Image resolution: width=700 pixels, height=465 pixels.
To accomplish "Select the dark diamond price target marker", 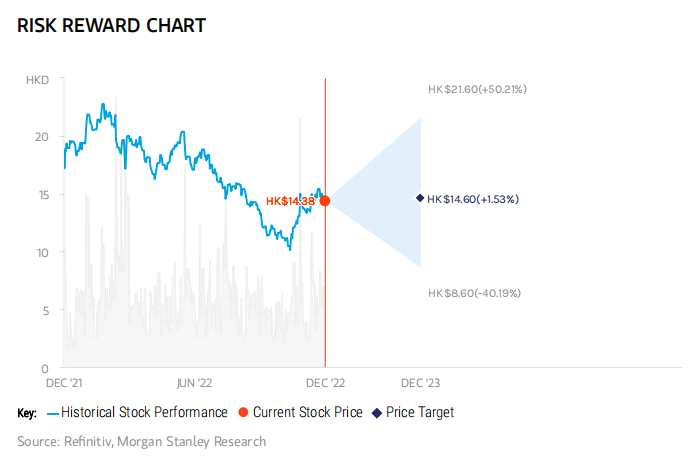I will click(x=420, y=198).
